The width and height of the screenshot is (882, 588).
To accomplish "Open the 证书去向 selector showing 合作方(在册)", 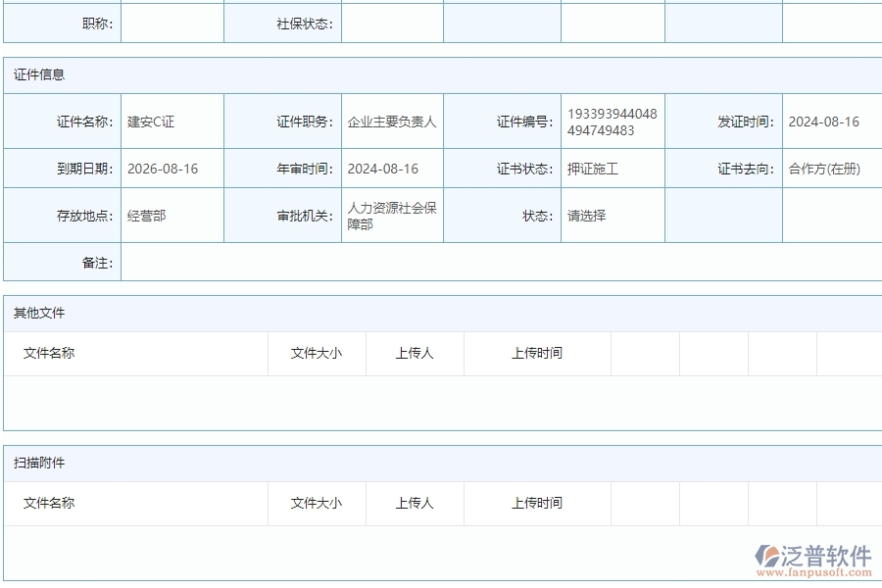I will pyautogui.click(x=831, y=168).
